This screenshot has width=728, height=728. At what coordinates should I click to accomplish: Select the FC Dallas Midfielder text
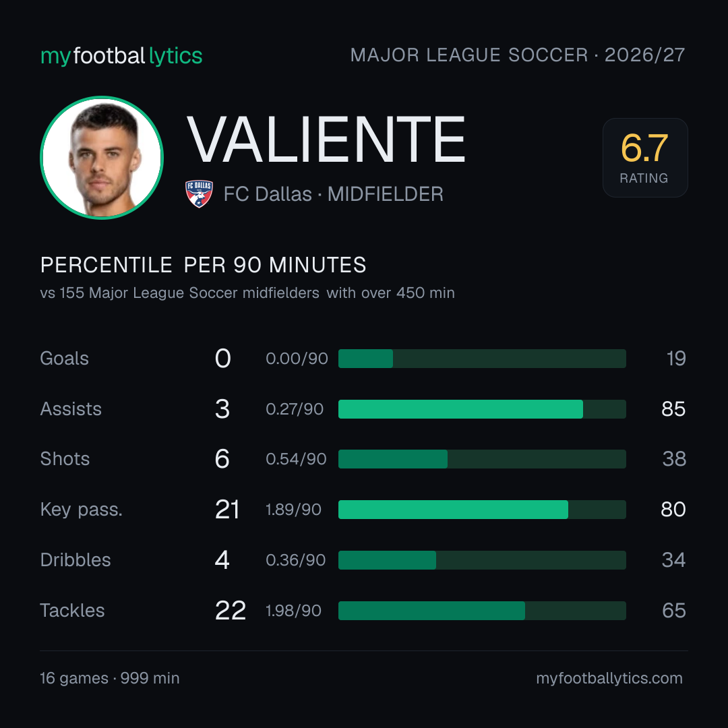pyautogui.click(x=334, y=194)
